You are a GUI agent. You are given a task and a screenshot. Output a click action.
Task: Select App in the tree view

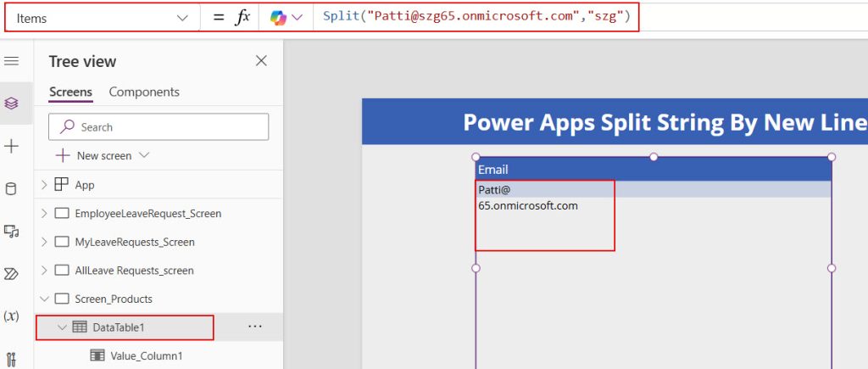tap(85, 185)
